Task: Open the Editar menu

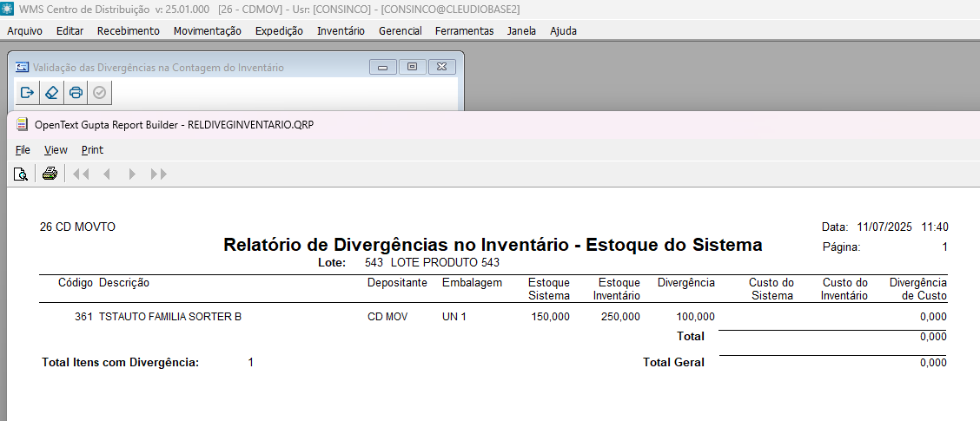Action: (x=70, y=30)
